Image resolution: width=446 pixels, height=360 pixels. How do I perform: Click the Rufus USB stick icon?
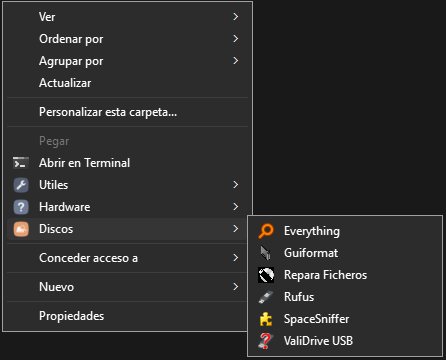pyautogui.click(x=266, y=297)
